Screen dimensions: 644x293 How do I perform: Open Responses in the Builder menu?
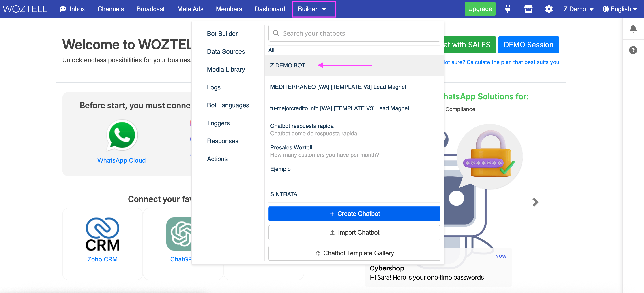pos(223,141)
